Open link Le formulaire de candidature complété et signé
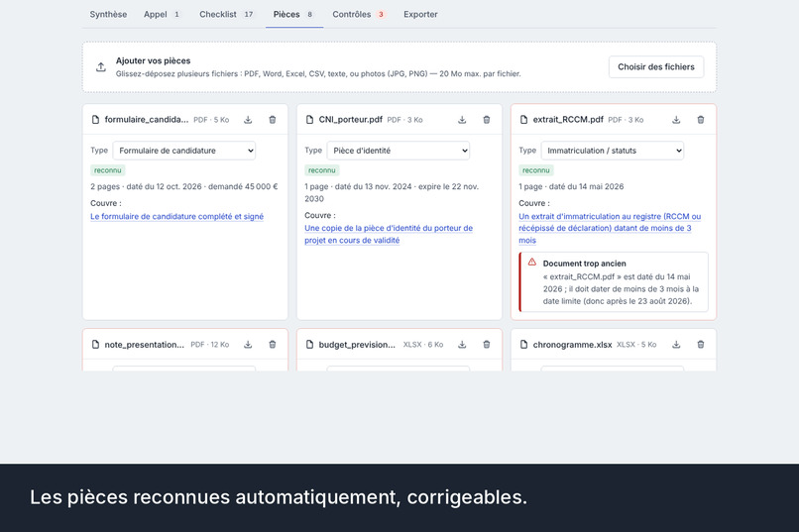Image resolution: width=799 pixels, height=532 pixels. point(176,216)
